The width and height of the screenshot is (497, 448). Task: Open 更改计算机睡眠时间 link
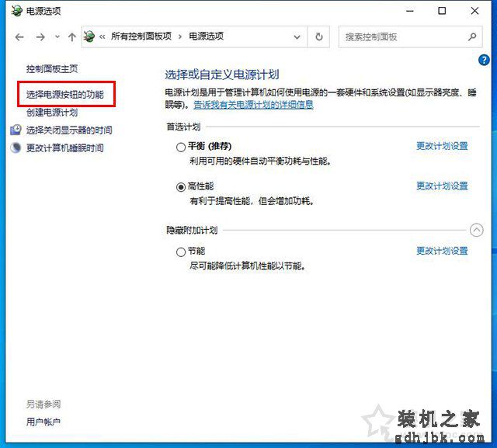65,148
